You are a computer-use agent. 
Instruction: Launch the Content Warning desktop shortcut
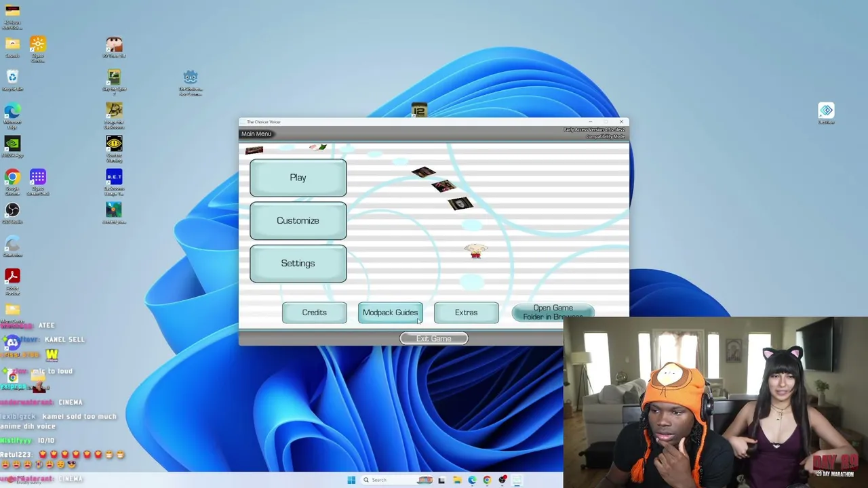pos(114,148)
